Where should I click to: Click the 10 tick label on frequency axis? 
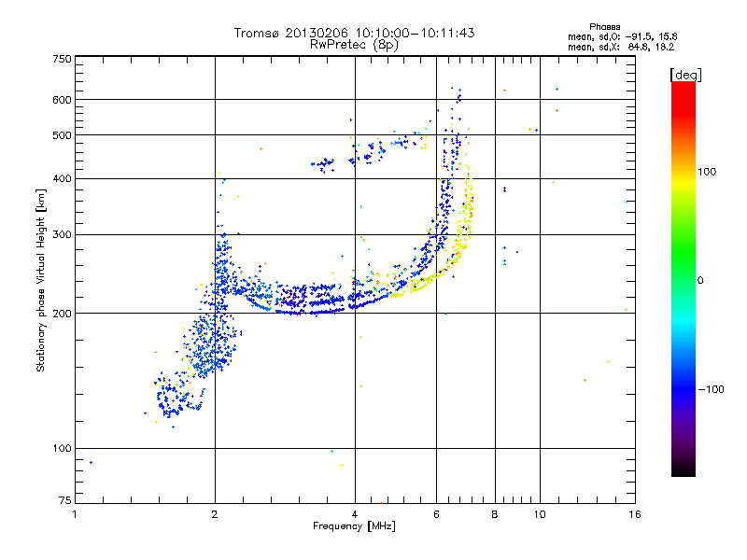tap(540, 514)
